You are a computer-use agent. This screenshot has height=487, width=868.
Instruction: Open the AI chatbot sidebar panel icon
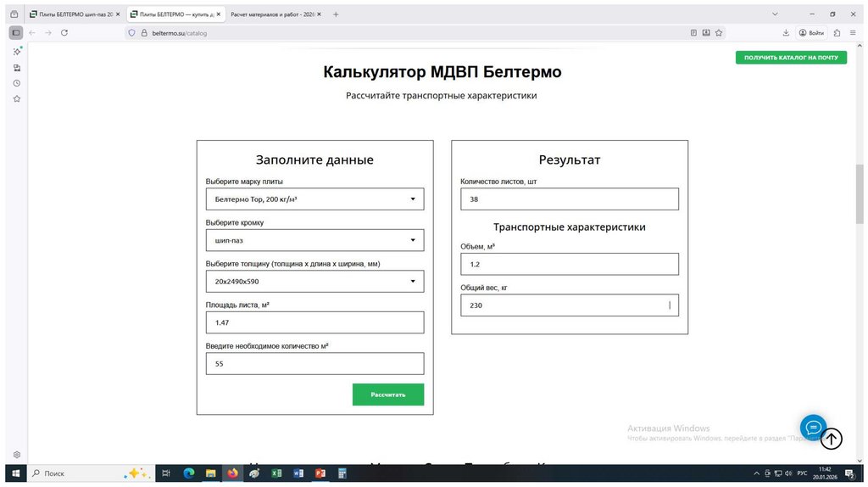(17, 51)
